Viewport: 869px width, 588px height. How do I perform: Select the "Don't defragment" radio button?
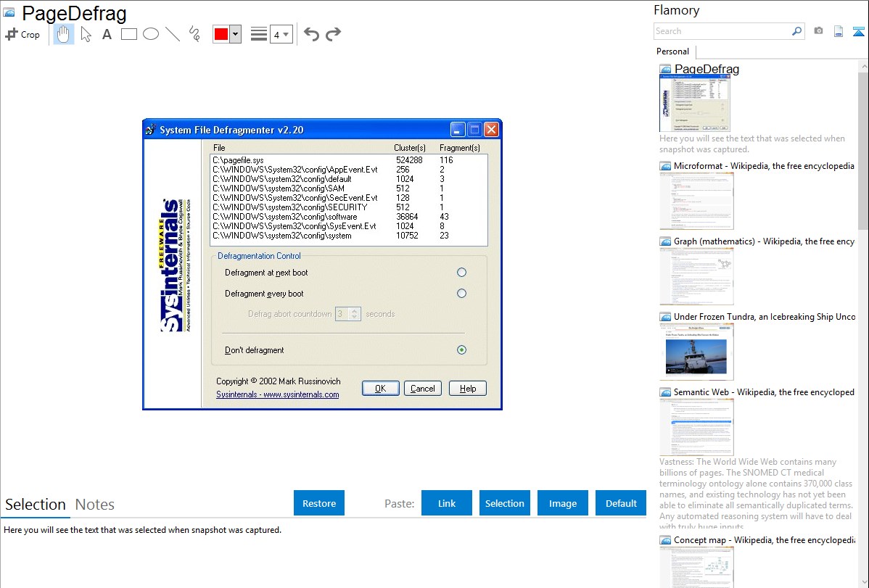461,349
